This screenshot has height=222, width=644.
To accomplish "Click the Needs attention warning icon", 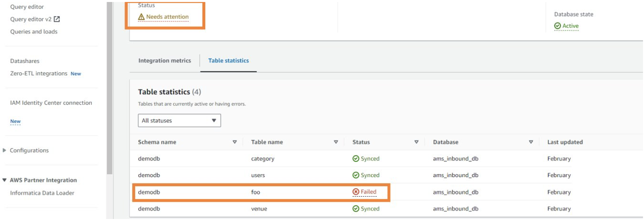I will point(141,17).
